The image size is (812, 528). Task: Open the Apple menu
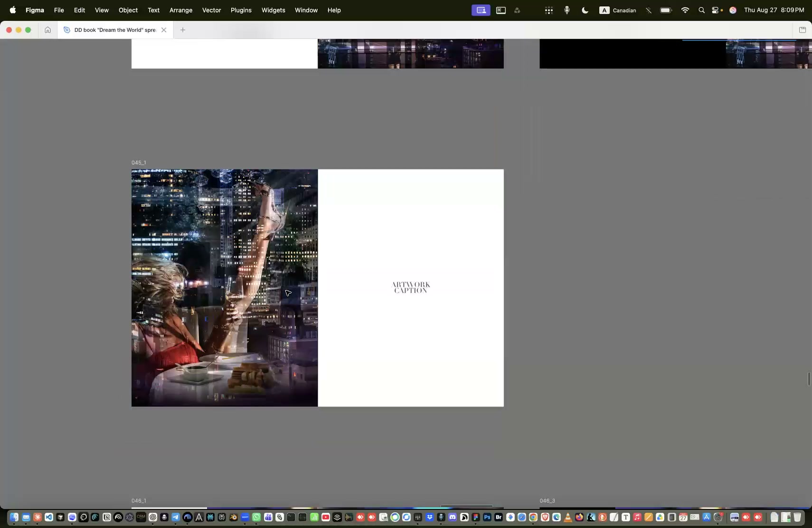click(13, 10)
